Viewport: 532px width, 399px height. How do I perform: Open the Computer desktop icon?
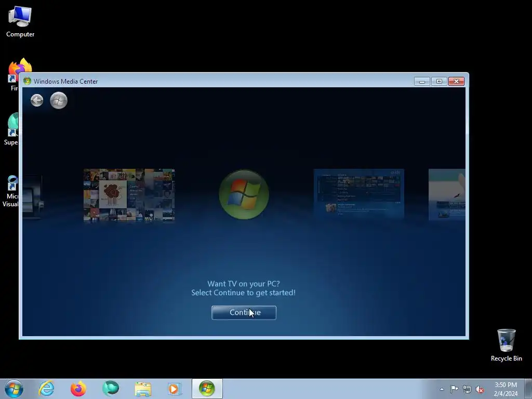pyautogui.click(x=20, y=22)
